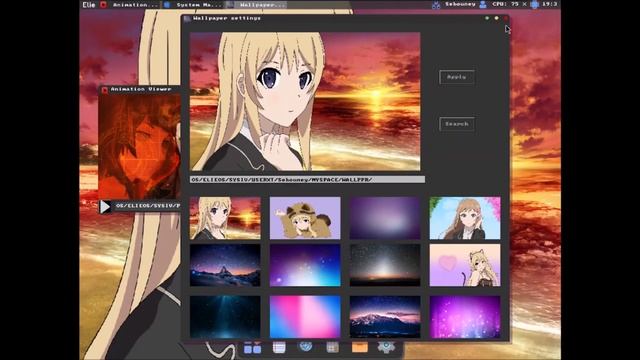This screenshot has height=360, width=640.
Task: Select the raccoon costume girl wallpaper thumbnail
Action: [x=305, y=218]
